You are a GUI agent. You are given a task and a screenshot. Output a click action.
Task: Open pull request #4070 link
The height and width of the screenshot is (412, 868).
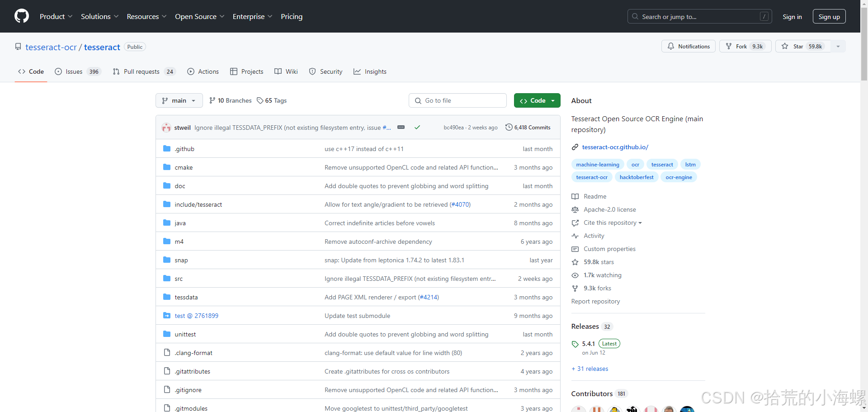pyautogui.click(x=460, y=204)
